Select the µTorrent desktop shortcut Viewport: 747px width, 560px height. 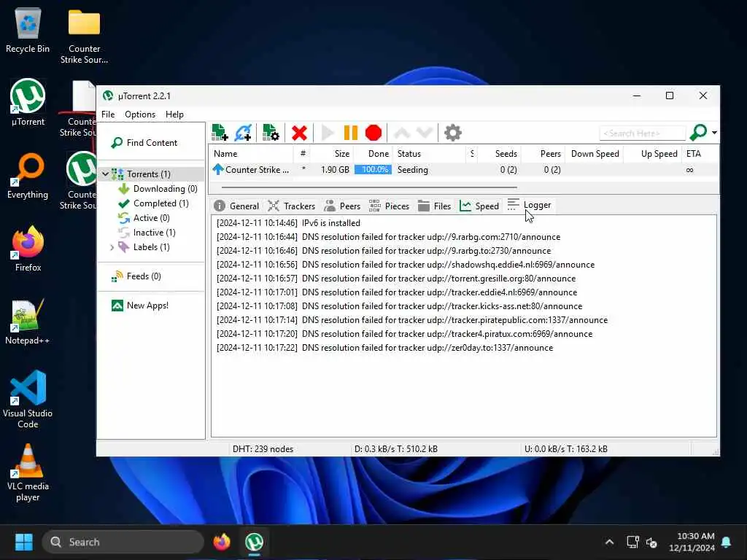(28, 102)
